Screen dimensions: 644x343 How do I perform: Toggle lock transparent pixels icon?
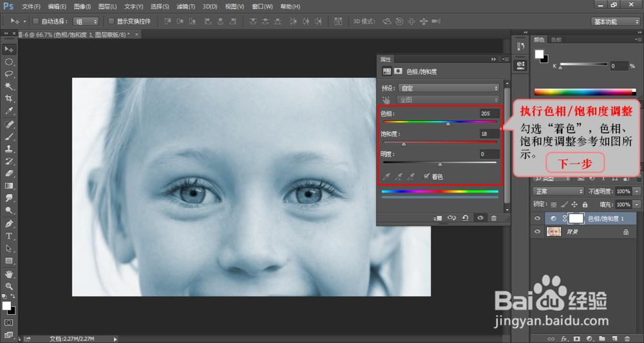(554, 205)
